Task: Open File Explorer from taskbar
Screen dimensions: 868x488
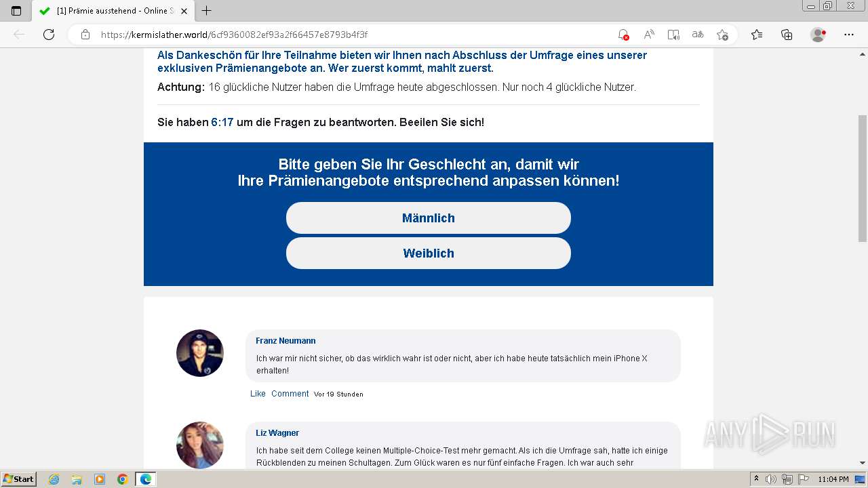Action: (77, 479)
